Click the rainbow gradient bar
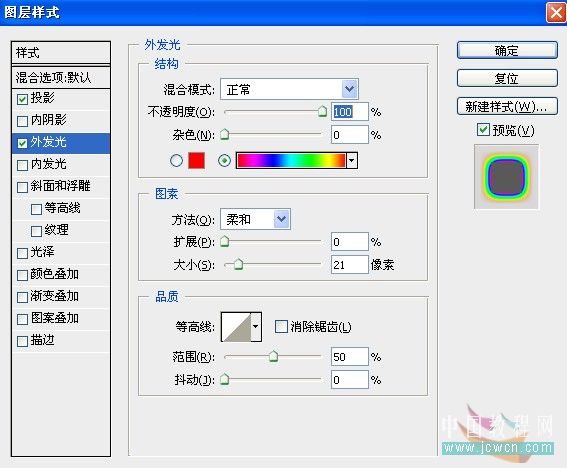The image size is (567, 468). pos(291,160)
